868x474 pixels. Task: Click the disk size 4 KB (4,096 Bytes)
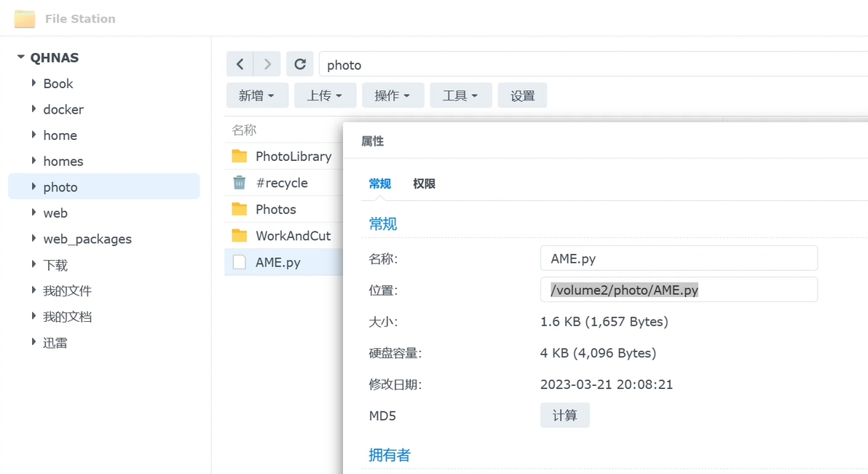(x=598, y=353)
